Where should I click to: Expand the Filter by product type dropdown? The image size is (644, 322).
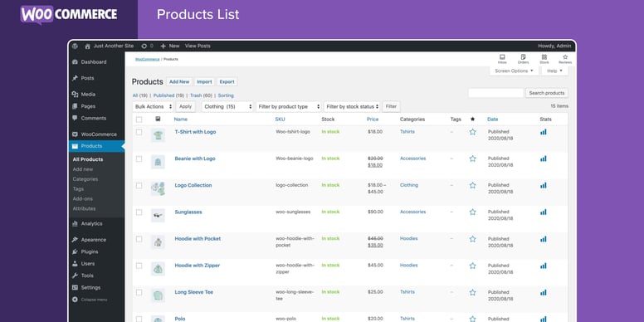tap(289, 107)
